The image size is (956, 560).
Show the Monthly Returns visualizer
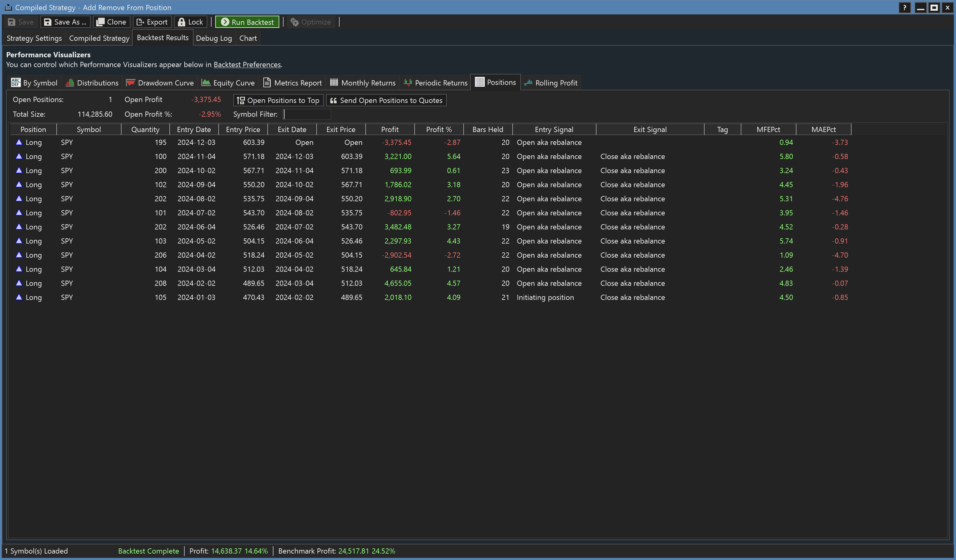pyautogui.click(x=363, y=83)
